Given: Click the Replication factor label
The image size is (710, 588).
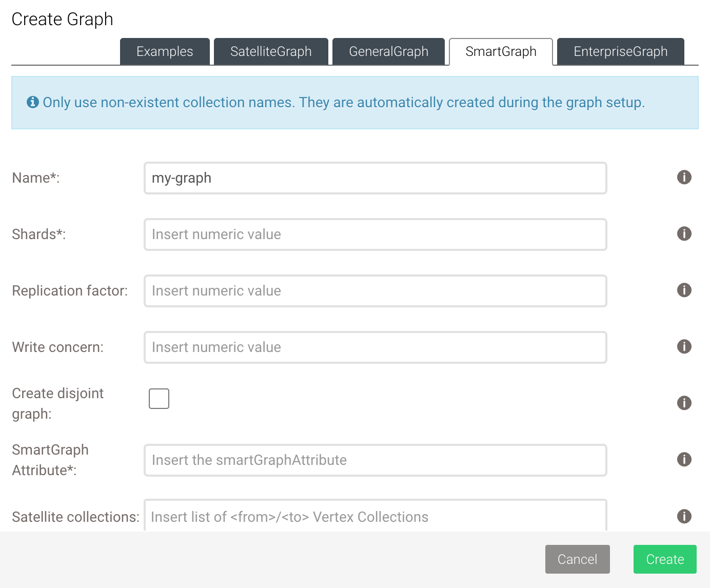Looking at the screenshot, I should 70,291.
